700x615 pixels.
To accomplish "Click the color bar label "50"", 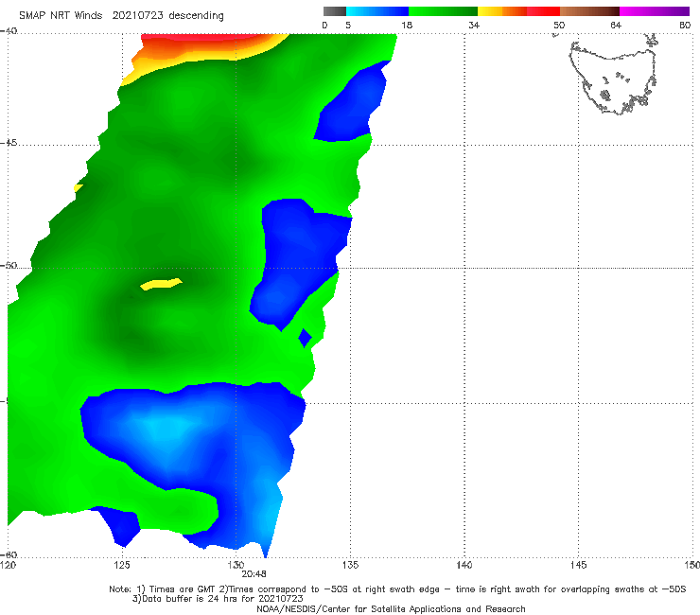I will click(x=559, y=25).
